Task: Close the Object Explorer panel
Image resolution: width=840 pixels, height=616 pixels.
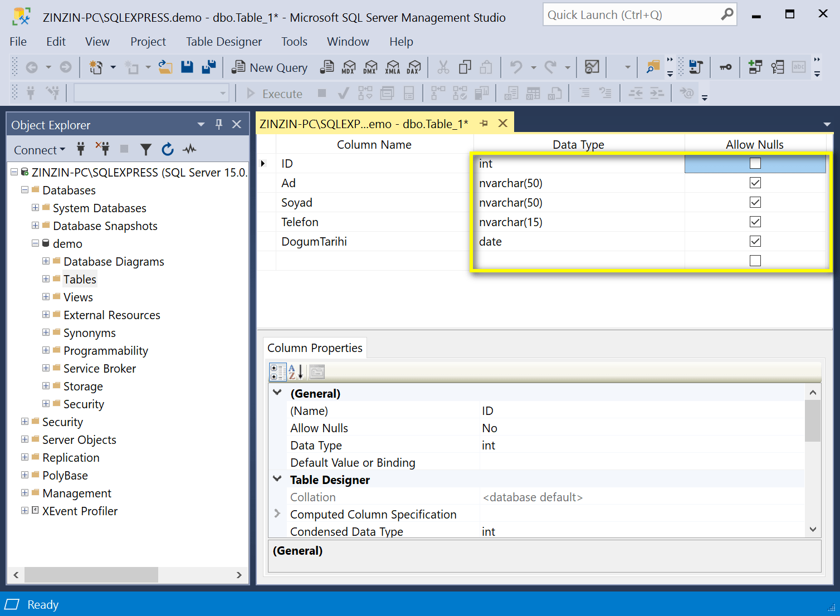Action: 237,124
